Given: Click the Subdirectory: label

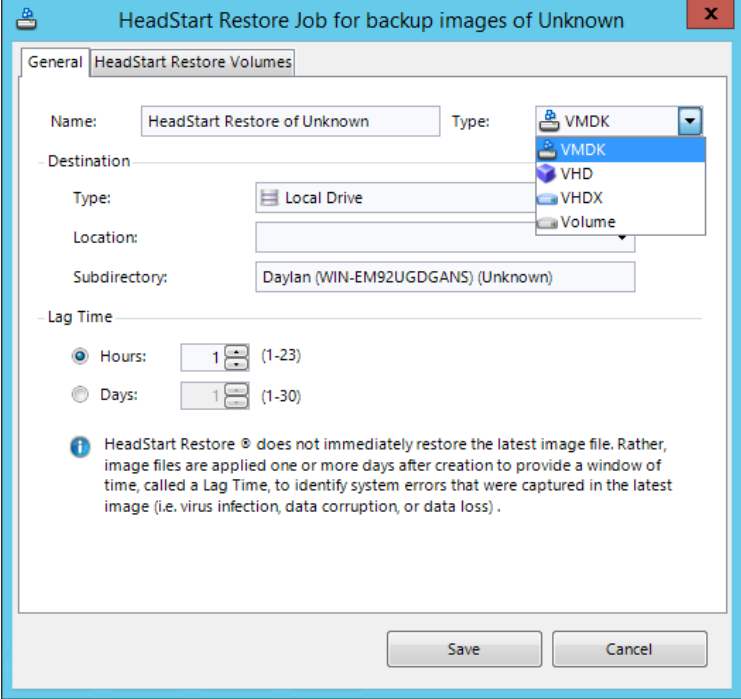Looking at the screenshot, I should pyautogui.click(x=120, y=277).
